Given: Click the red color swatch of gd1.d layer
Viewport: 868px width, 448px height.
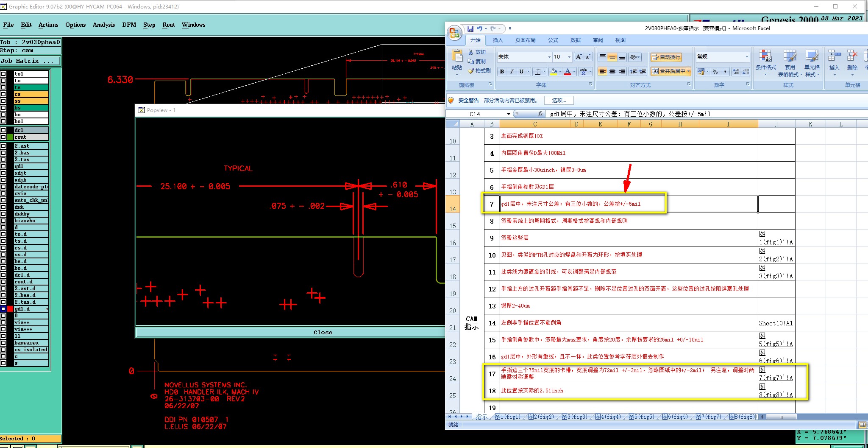Looking at the screenshot, I should [10, 309].
